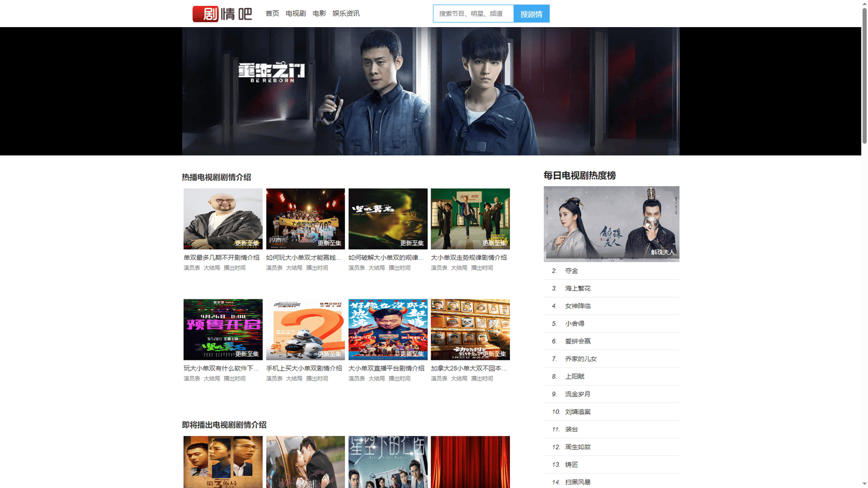Screen dimensions: 868x488
Task: Open the 加拿大28小单大双不回本 title link
Action: pyautogui.click(x=469, y=368)
